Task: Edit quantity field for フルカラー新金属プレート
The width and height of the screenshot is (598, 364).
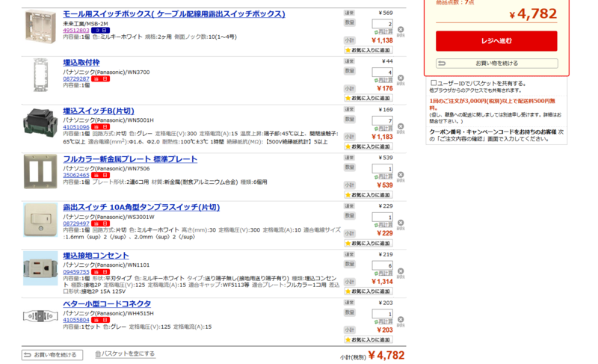Action: point(382,168)
